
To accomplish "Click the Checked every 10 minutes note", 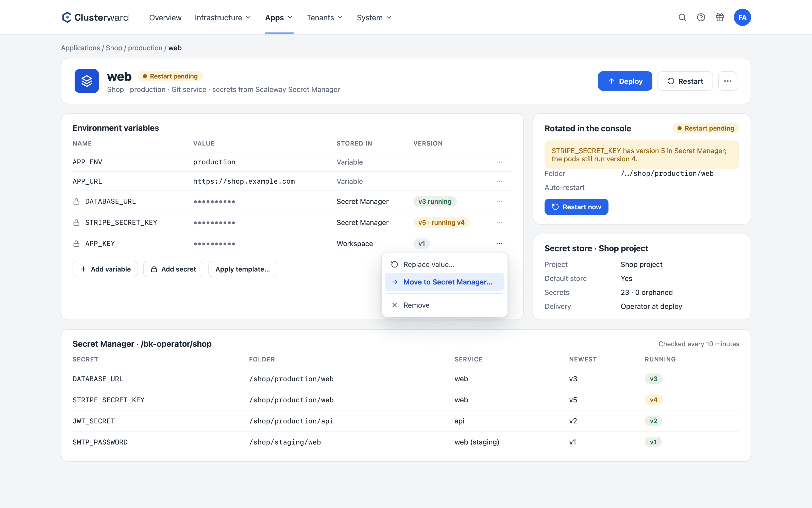I will click(x=699, y=344).
